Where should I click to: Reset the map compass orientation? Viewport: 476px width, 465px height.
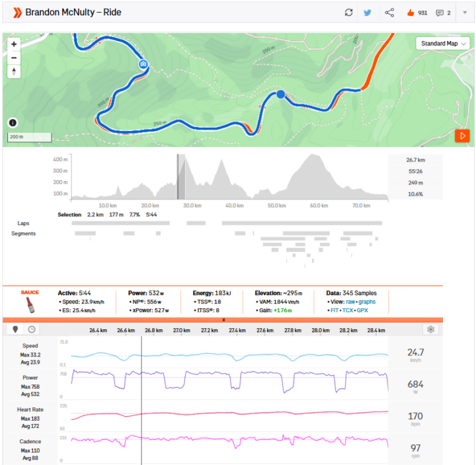[15, 71]
